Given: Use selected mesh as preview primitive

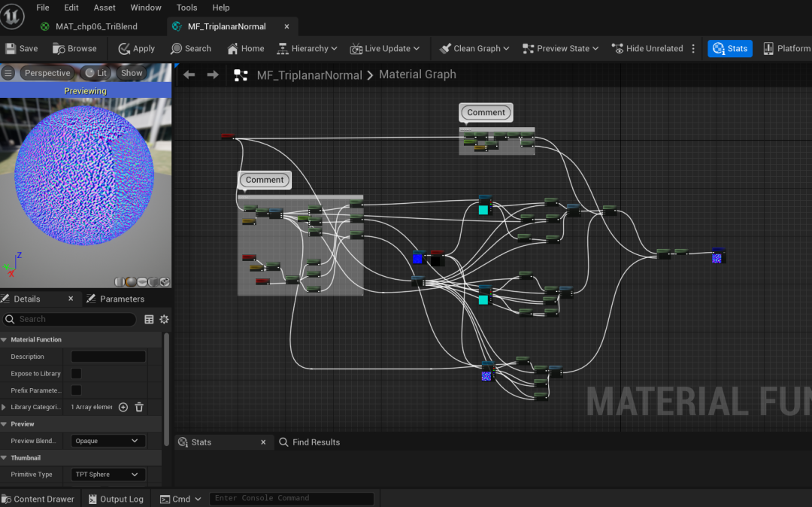Looking at the screenshot, I should [x=165, y=282].
